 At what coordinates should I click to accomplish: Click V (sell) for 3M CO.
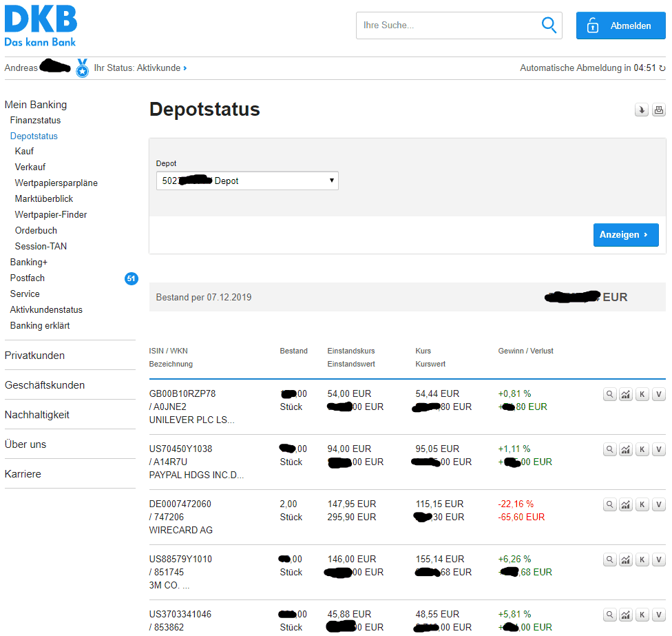pos(659,560)
